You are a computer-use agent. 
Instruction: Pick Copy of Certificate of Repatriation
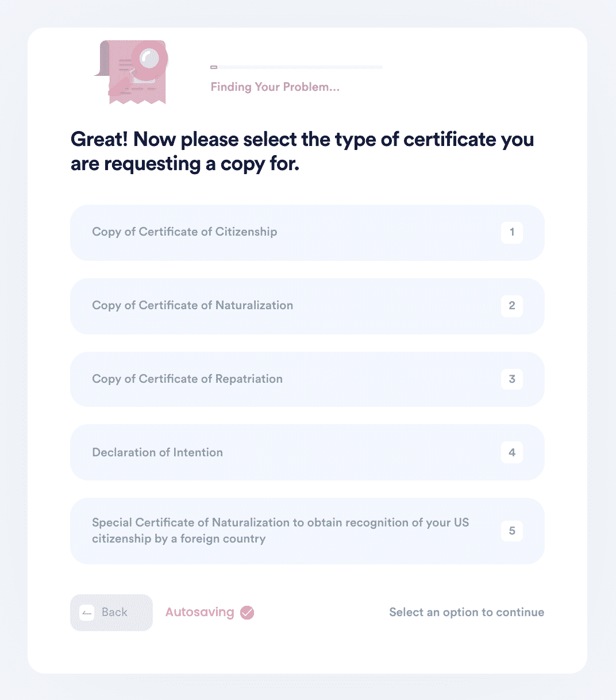307,379
